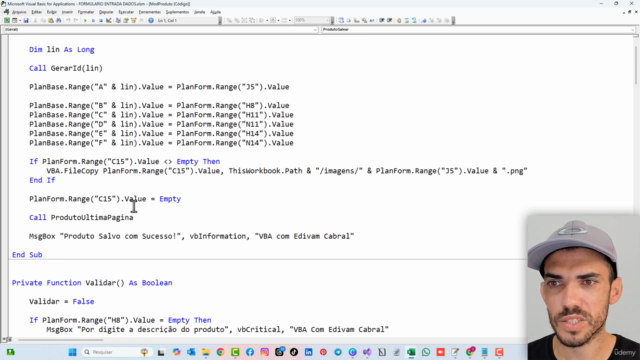Click 'Private Function Validar() As Boolean' line
The width and height of the screenshot is (640, 360).
[x=92, y=283]
